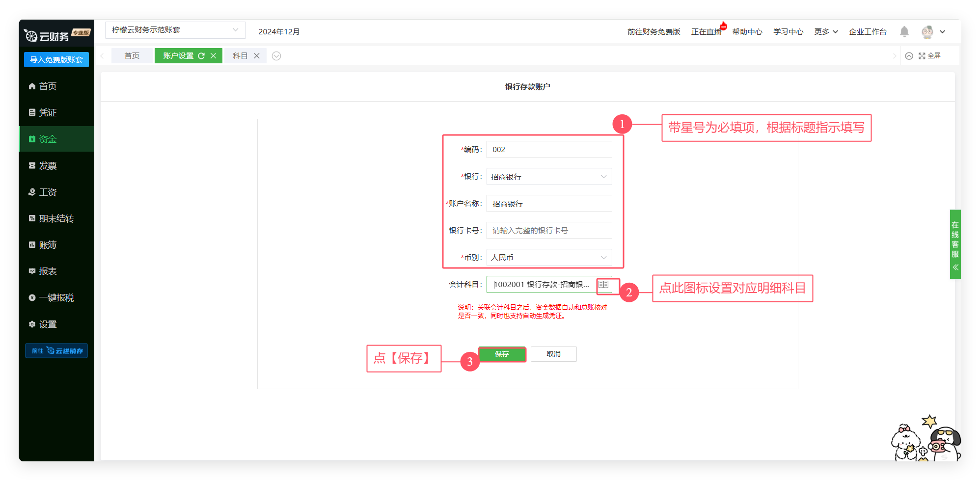
Task: Click the 银行卡号 input field
Action: click(x=549, y=231)
